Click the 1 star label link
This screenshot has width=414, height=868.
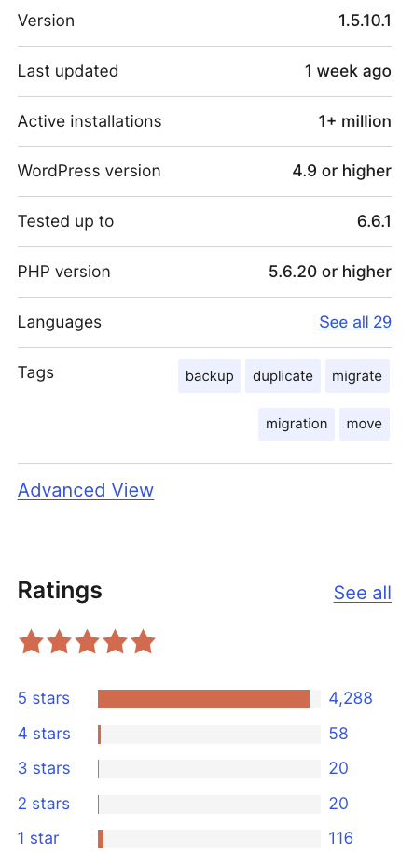pos(38,838)
